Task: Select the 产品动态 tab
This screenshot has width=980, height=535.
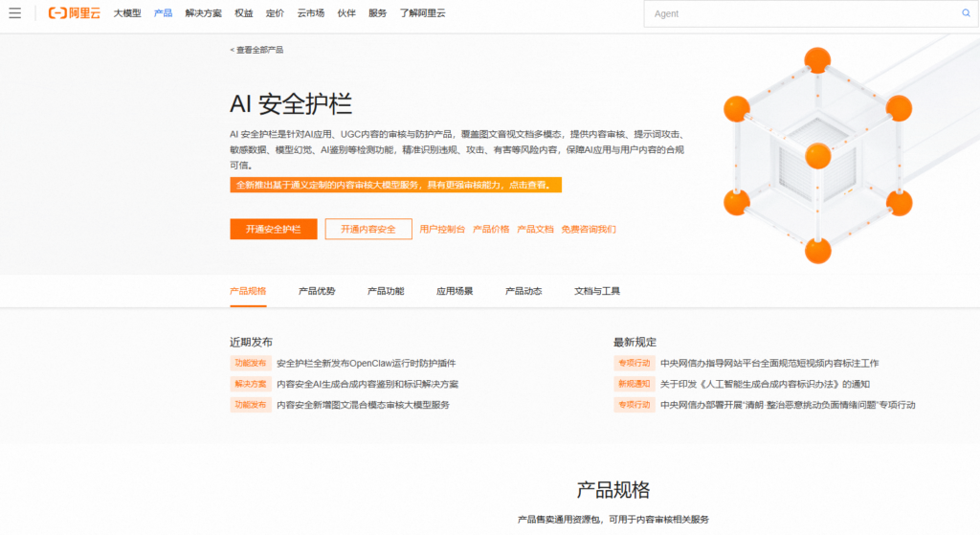Action: pyautogui.click(x=523, y=291)
